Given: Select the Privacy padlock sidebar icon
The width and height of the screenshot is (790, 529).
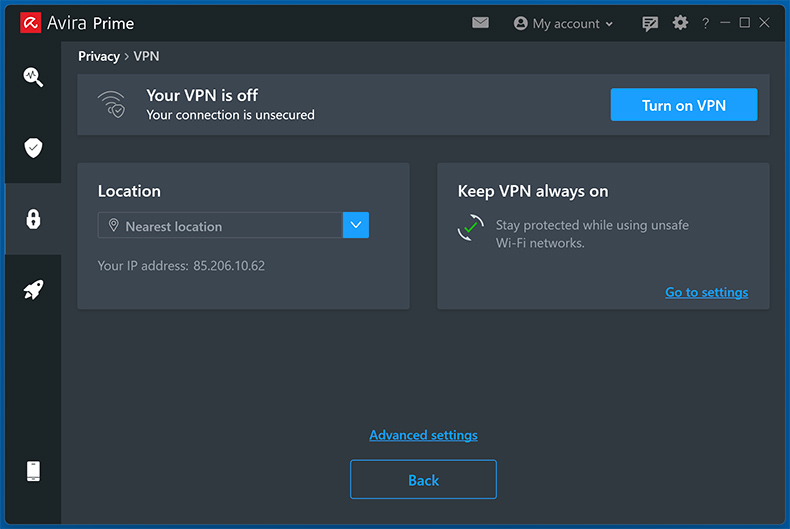Looking at the screenshot, I should coord(33,219).
